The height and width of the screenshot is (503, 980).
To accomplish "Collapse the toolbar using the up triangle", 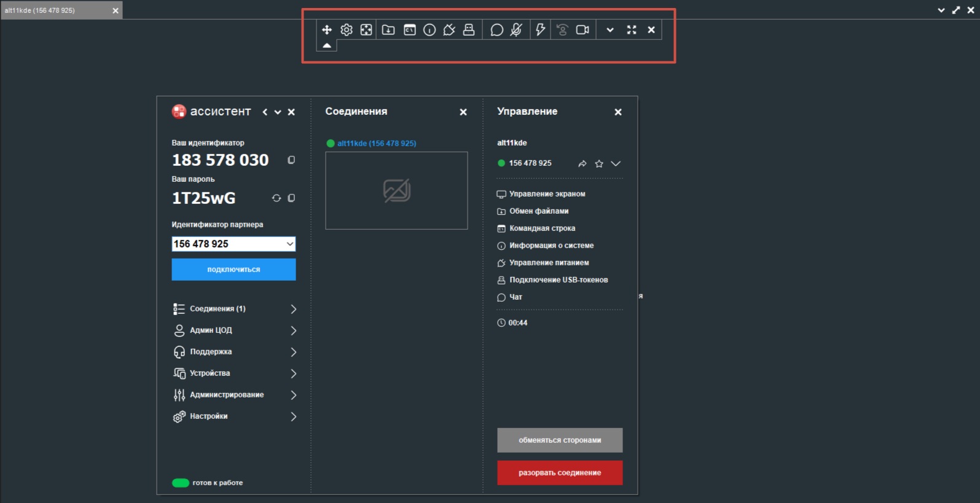I will tap(327, 45).
